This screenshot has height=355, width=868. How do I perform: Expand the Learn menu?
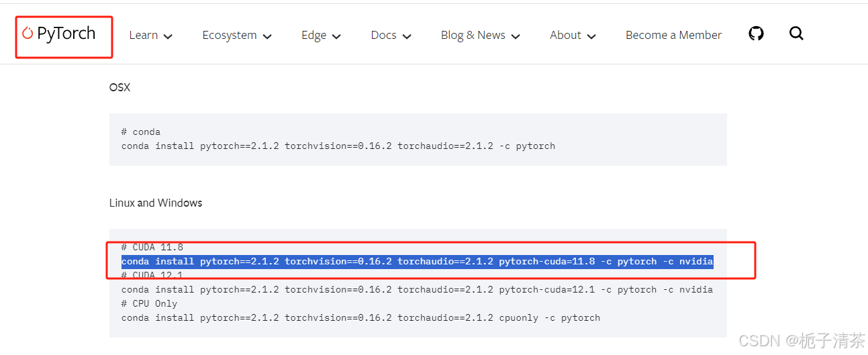[150, 35]
